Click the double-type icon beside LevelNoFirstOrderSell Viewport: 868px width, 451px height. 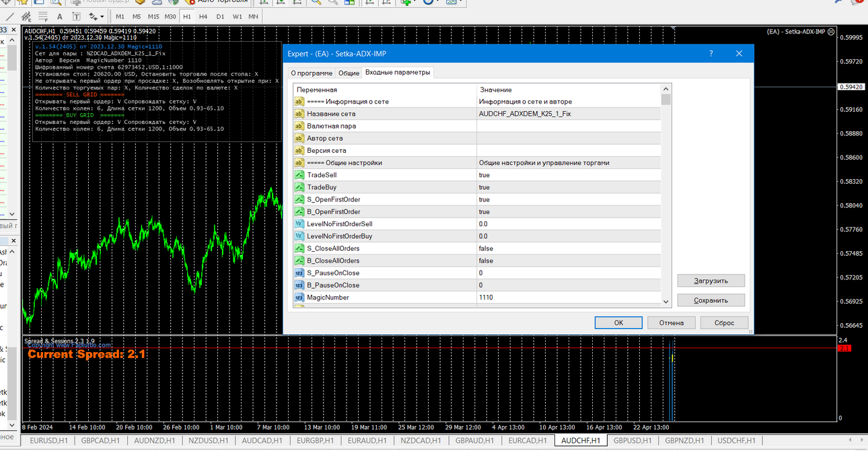click(299, 223)
